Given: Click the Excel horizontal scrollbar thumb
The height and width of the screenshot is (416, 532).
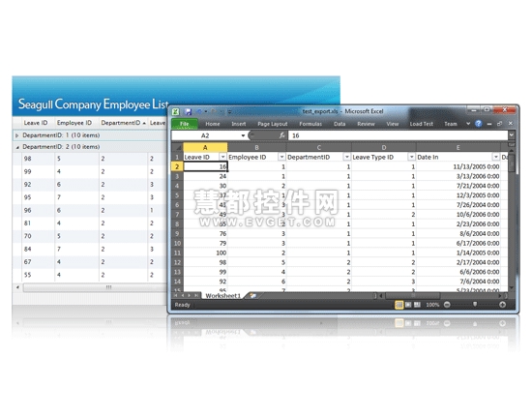Looking at the screenshot, I should pyautogui.click(x=413, y=296).
